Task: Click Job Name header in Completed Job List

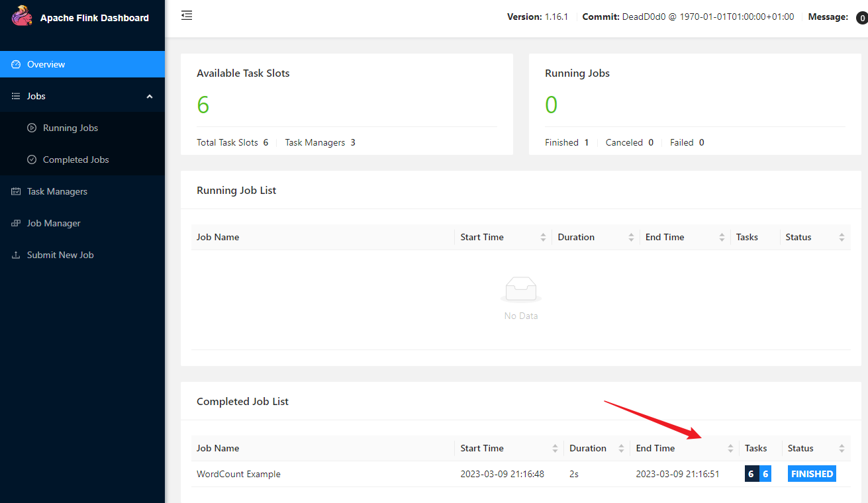Action: [218, 448]
